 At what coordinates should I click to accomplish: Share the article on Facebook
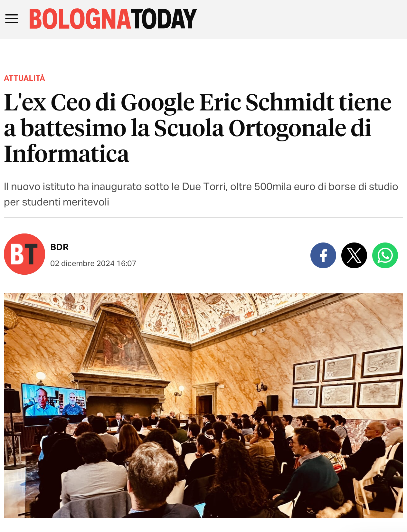pos(323,255)
